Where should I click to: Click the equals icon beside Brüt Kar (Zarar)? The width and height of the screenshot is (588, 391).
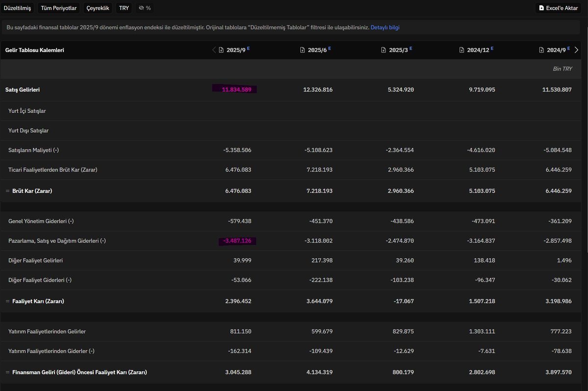(7, 191)
